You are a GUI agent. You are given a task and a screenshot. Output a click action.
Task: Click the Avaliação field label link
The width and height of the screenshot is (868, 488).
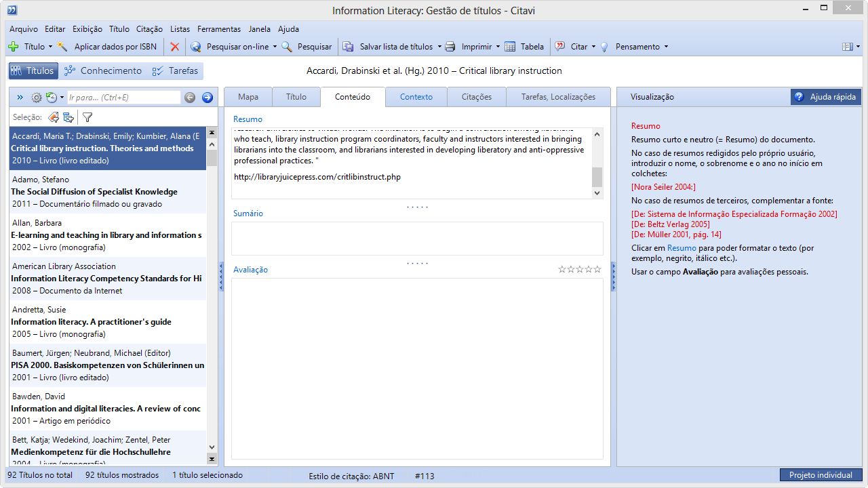(x=250, y=270)
